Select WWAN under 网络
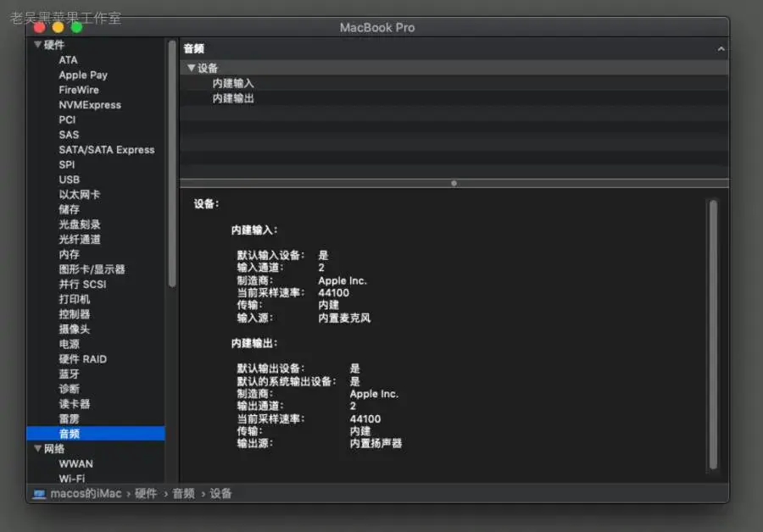Viewport: 763px width, 532px height. pos(76,464)
